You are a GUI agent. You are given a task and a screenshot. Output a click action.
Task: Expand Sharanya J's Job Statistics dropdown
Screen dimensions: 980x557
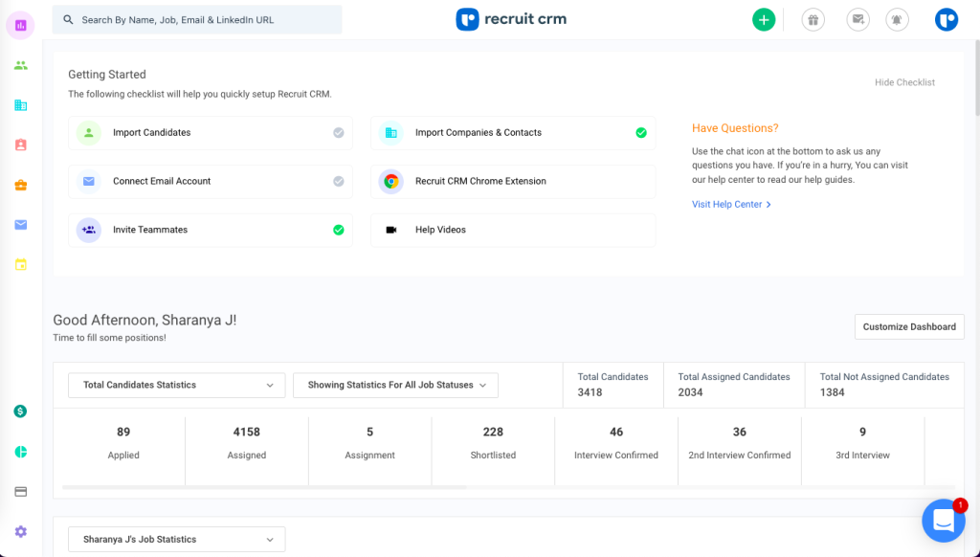pos(177,540)
